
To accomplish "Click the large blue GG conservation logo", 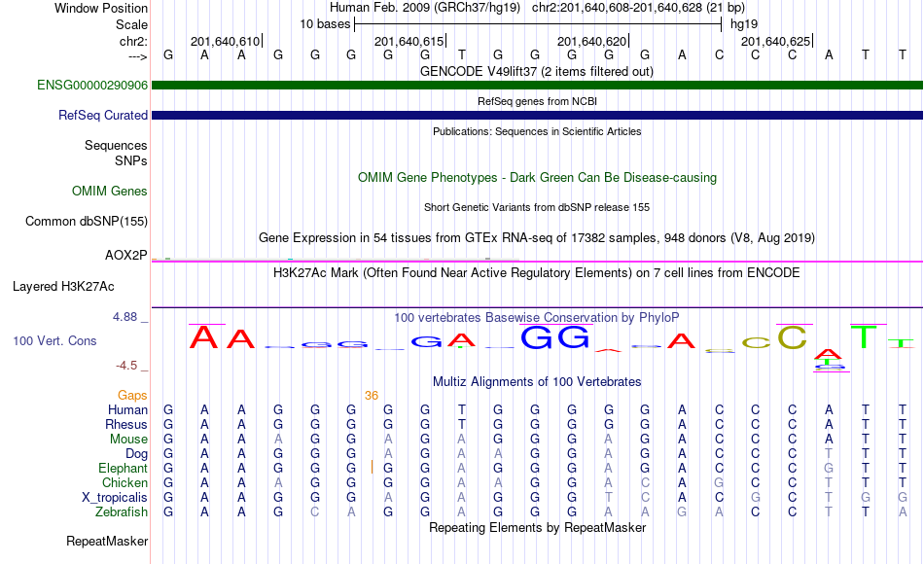I will tap(554, 337).
